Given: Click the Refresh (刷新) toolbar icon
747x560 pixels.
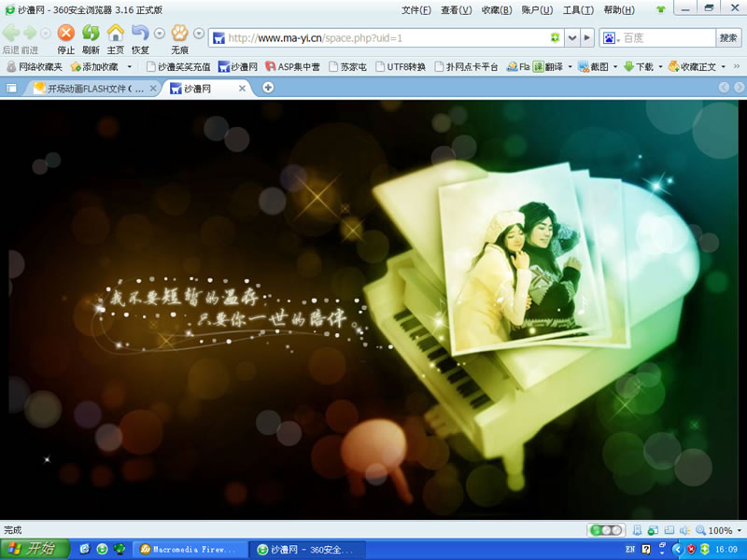Looking at the screenshot, I should point(91,33).
